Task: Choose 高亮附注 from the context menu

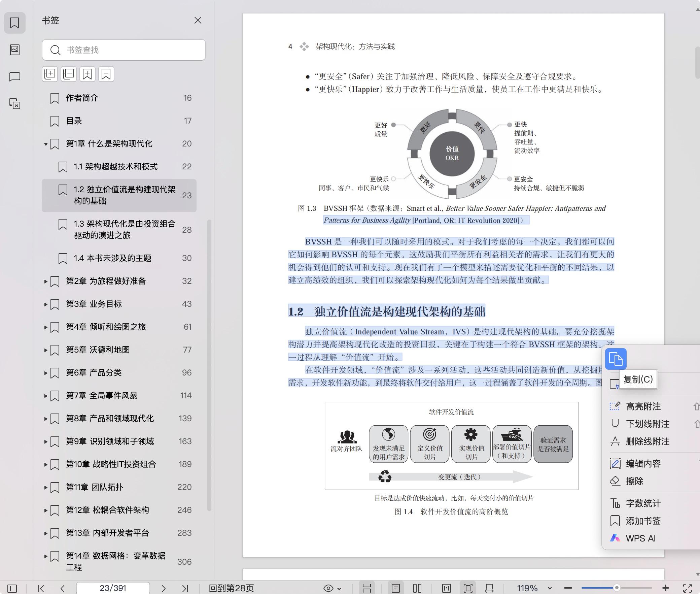Action: coord(643,406)
